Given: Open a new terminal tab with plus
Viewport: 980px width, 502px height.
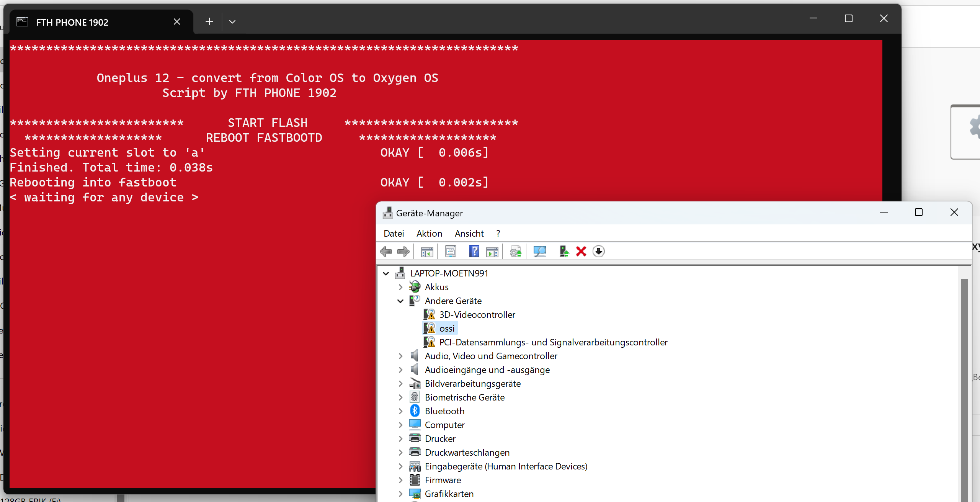Looking at the screenshot, I should click(209, 22).
